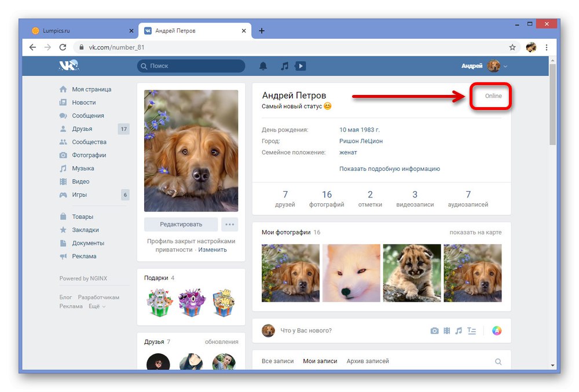This screenshot has width=579, height=392.
Task: Click Изменить privacy link
Action: click(212, 250)
